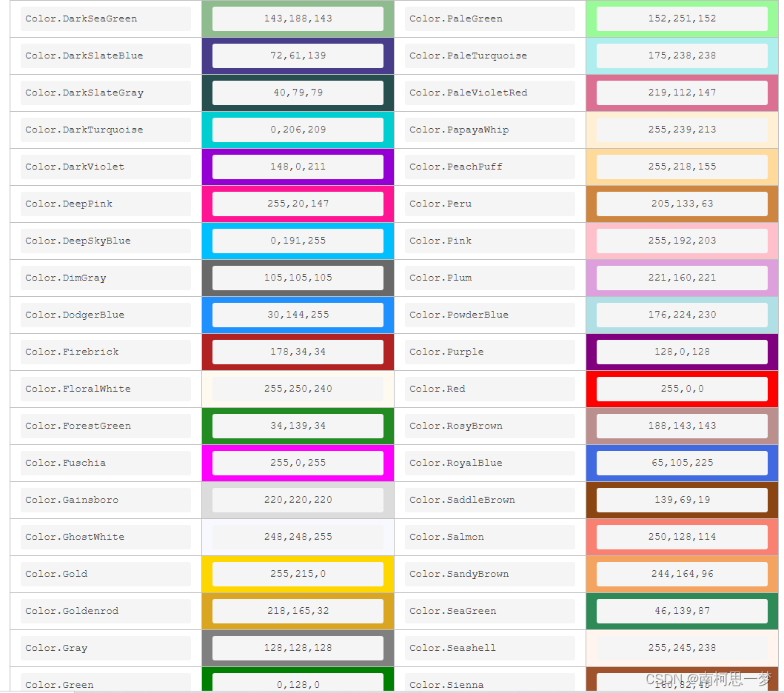784x693 pixels.
Task: Select the Color.DeepPink name
Action: pos(106,204)
